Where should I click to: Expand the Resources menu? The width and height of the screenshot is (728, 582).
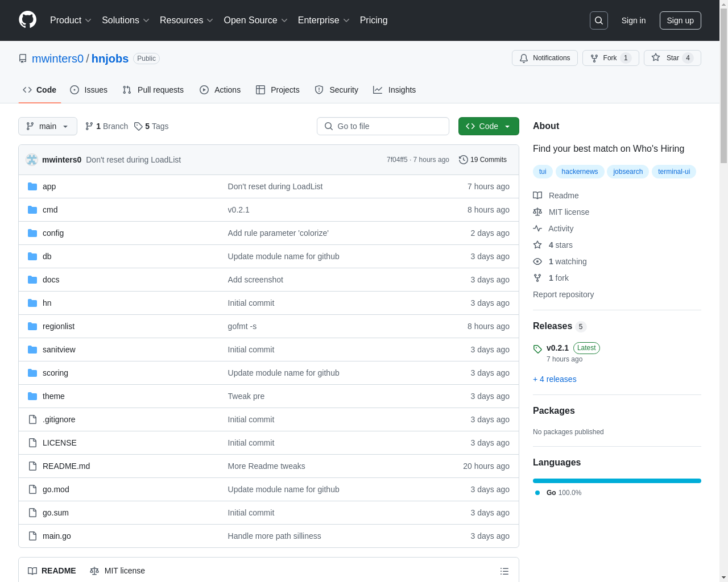[187, 20]
